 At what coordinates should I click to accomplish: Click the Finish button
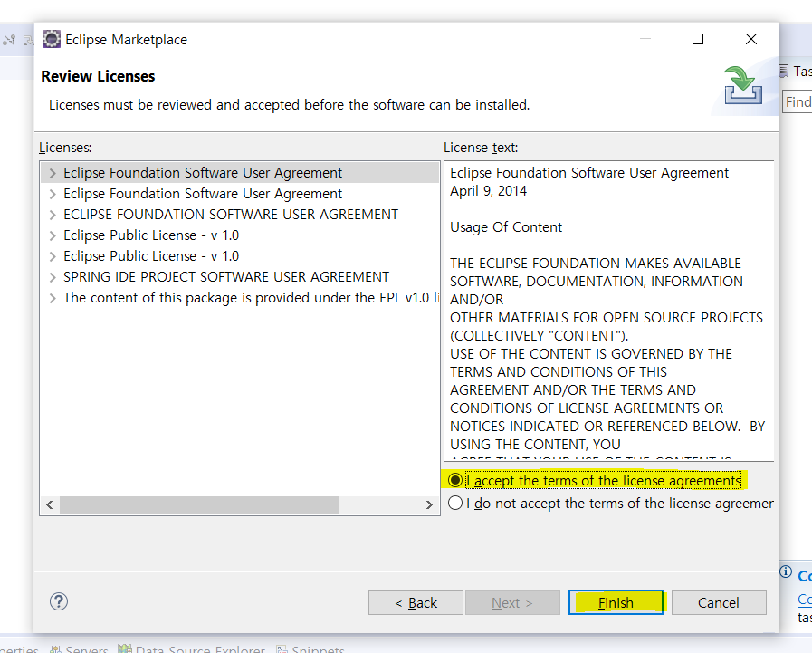(616, 602)
